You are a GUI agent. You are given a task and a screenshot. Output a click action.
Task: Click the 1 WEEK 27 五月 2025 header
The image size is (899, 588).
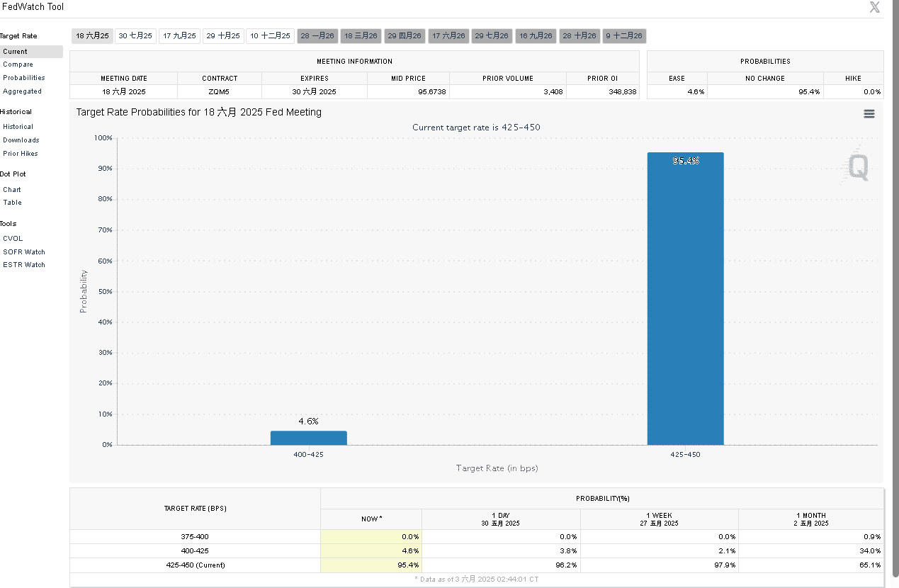click(659, 519)
